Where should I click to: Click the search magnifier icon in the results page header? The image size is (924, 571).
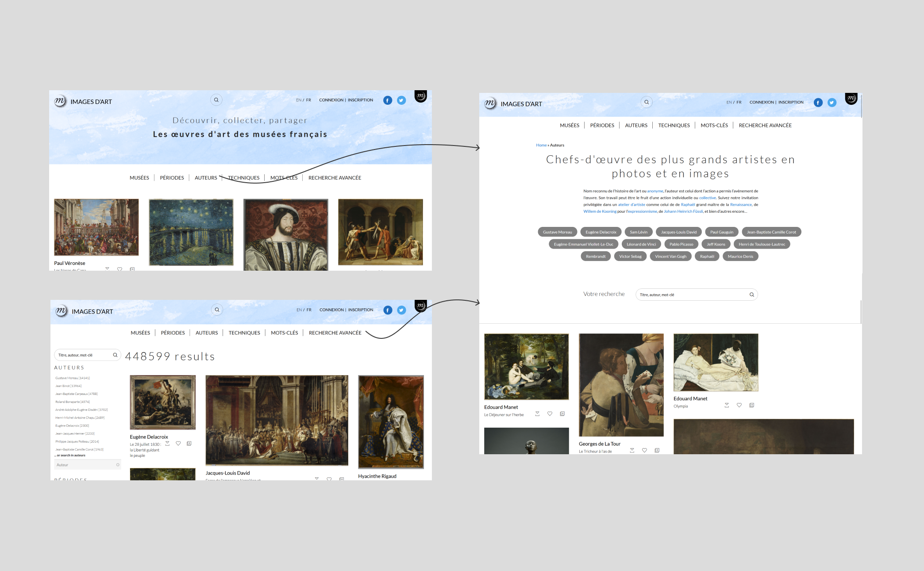[217, 310]
